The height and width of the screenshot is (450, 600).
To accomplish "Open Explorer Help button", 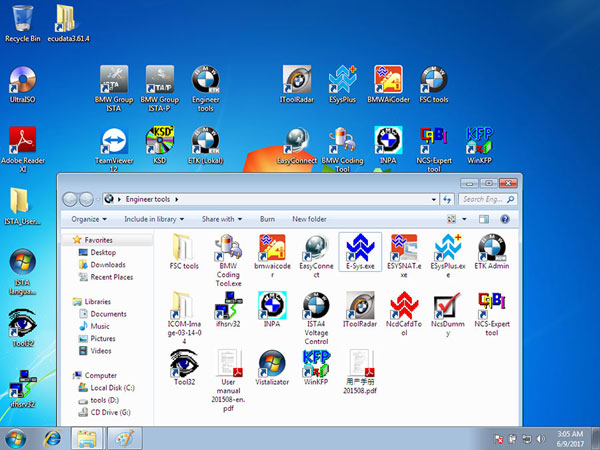I will [x=505, y=219].
